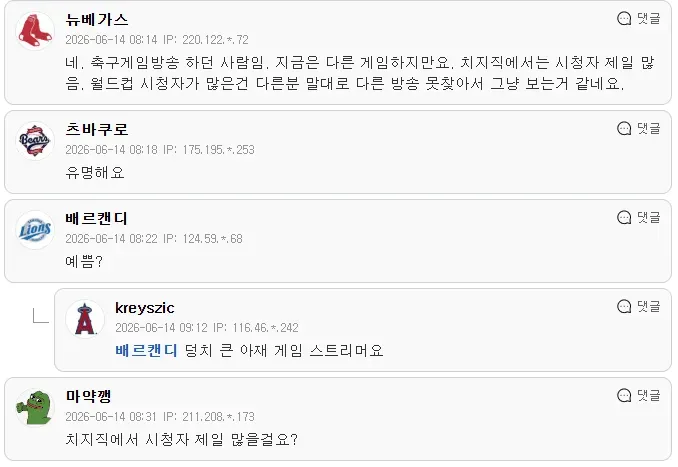Viewport: 678px width, 467px height.
Task: Click the reply bubble icon on 배르캔디's comment
Action: point(624,218)
